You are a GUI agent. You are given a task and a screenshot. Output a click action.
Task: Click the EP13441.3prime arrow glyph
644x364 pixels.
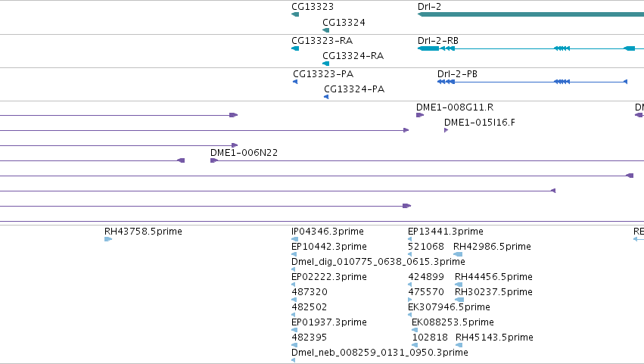pos(409,239)
